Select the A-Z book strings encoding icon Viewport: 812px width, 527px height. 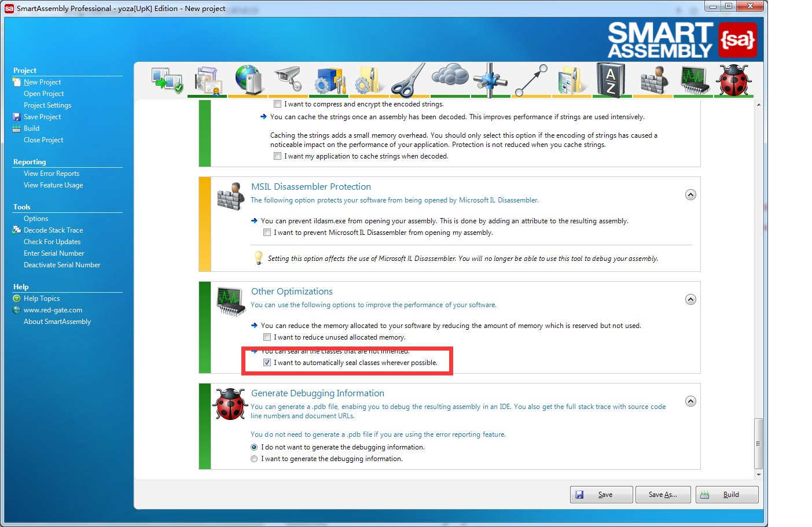611,80
